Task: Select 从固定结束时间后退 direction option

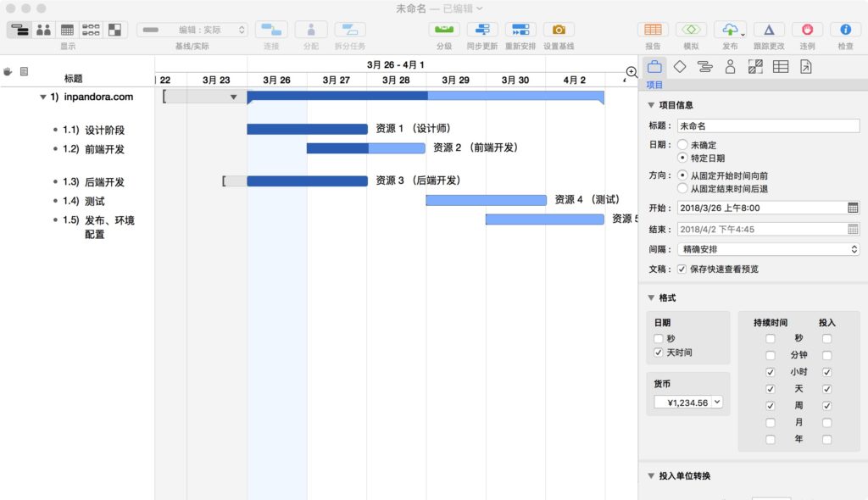Action: click(682, 189)
